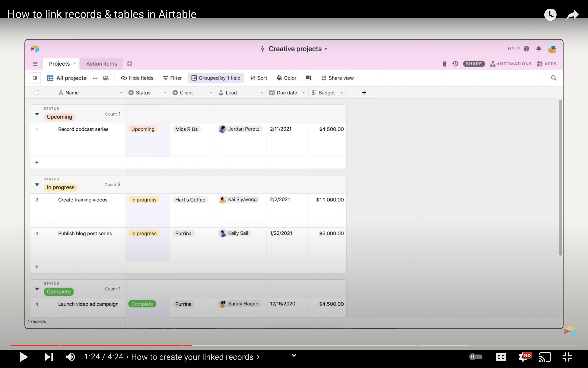This screenshot has width=588, height=368.
Task: Collapse the In progress status group
Action: pos(37,184)
